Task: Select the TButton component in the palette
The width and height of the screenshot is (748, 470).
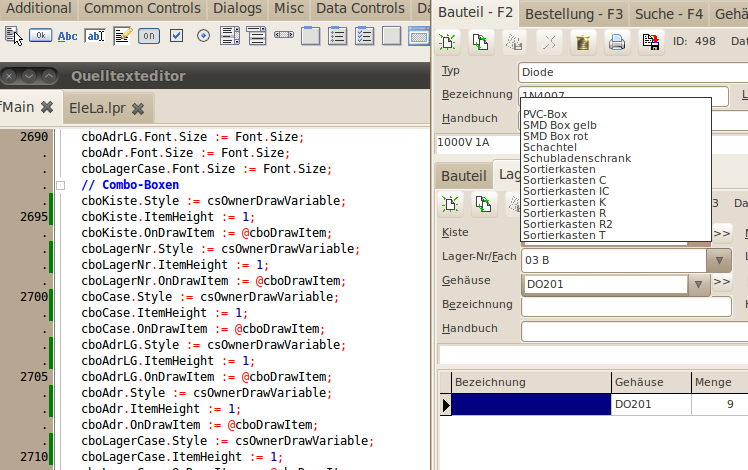Action: pyautogui.click(x=41, y=36)
